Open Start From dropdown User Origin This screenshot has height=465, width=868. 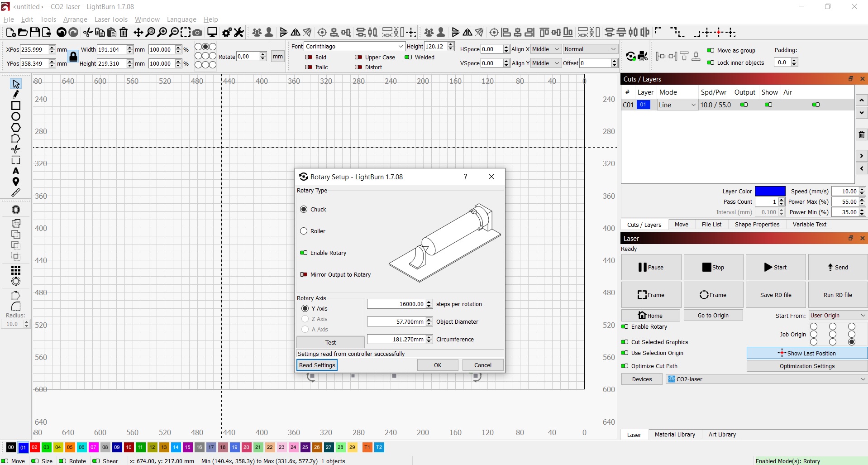[838, 315]
